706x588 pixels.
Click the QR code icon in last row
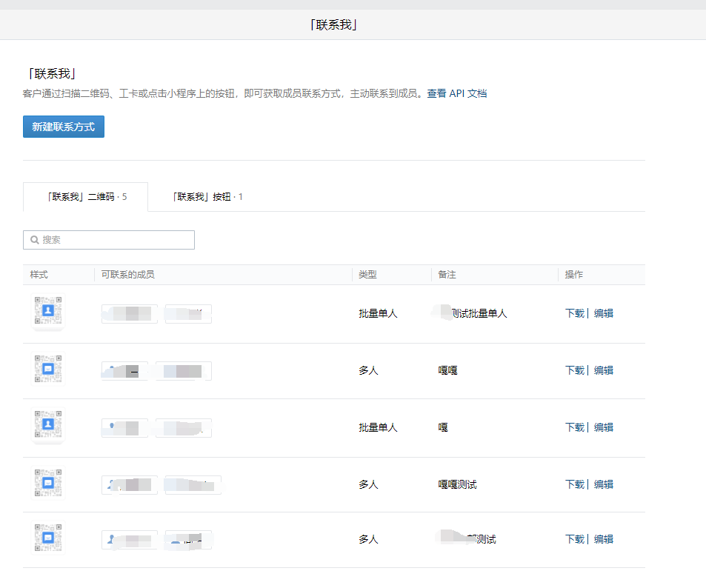(48, 538)
